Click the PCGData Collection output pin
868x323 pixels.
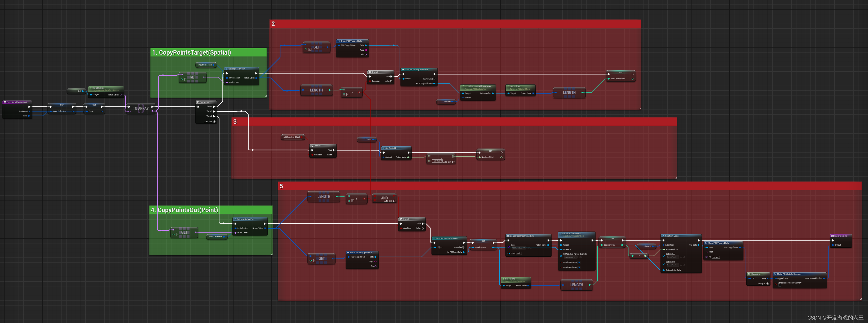tap(824, 278)
